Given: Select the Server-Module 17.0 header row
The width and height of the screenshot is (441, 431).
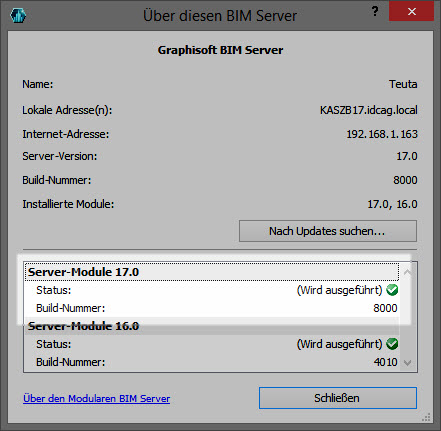Looking at the screenshot, I should [212, 272].
